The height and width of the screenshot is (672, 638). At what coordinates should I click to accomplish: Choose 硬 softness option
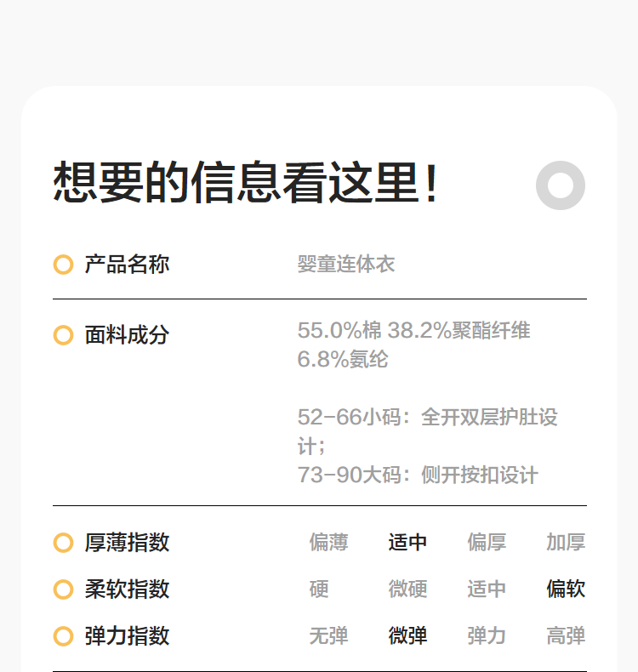tap(319, 589)
